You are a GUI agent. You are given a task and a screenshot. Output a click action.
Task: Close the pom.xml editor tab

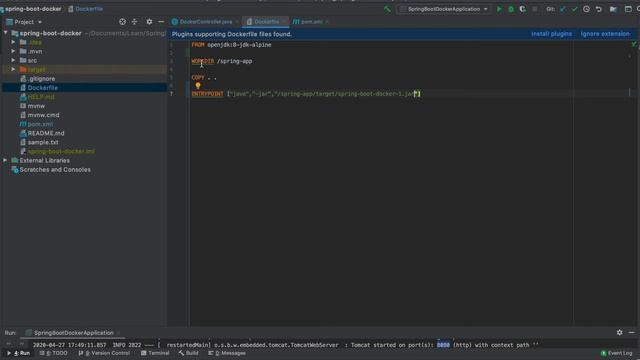click(327, 22)
